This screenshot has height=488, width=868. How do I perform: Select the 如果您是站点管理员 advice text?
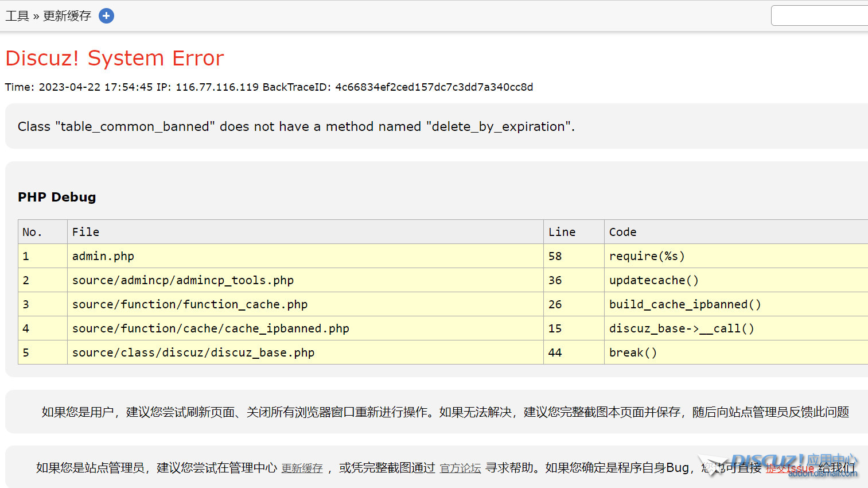coord(445,468)
